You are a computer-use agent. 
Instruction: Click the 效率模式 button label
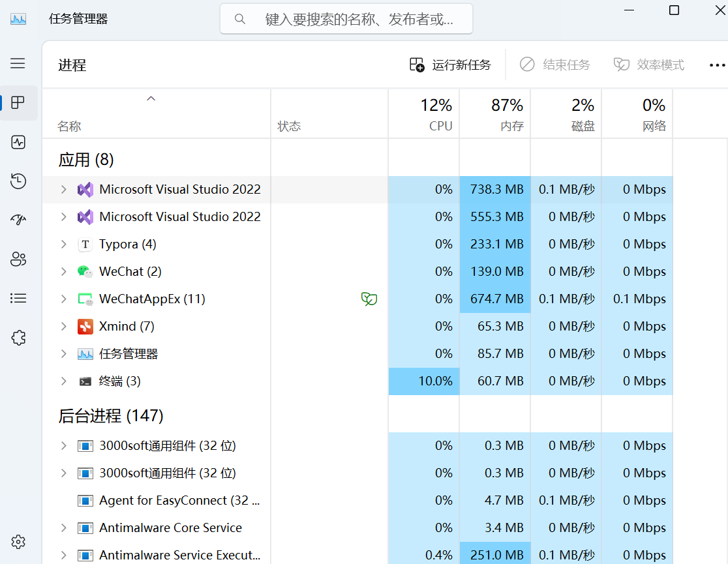coord(661,65)
